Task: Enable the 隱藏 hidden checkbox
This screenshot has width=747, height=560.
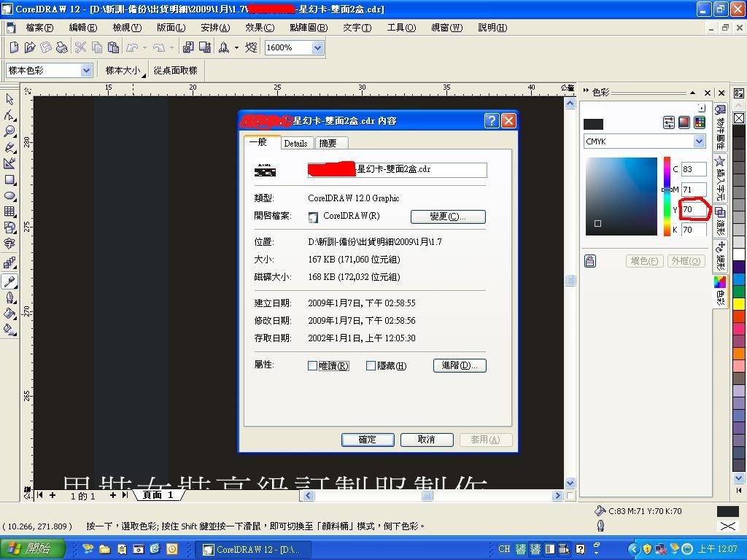Action: coord(371,365)
